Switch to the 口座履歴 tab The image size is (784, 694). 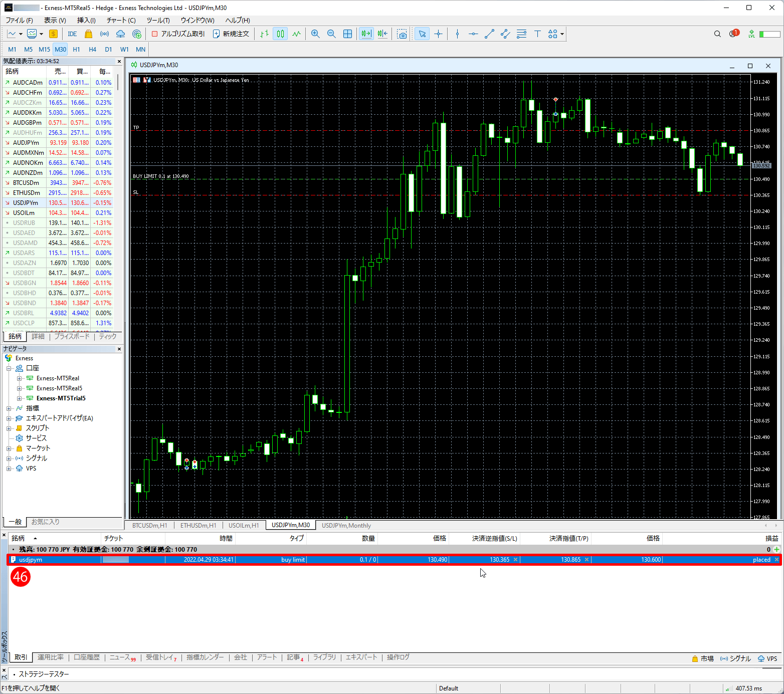pyautogui.click(x=87, y=657)
